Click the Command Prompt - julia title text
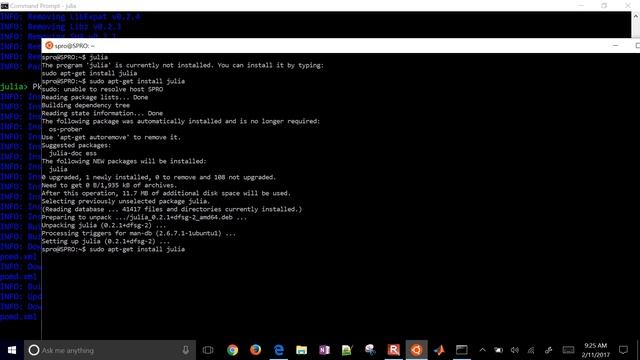 click(43, 6)
